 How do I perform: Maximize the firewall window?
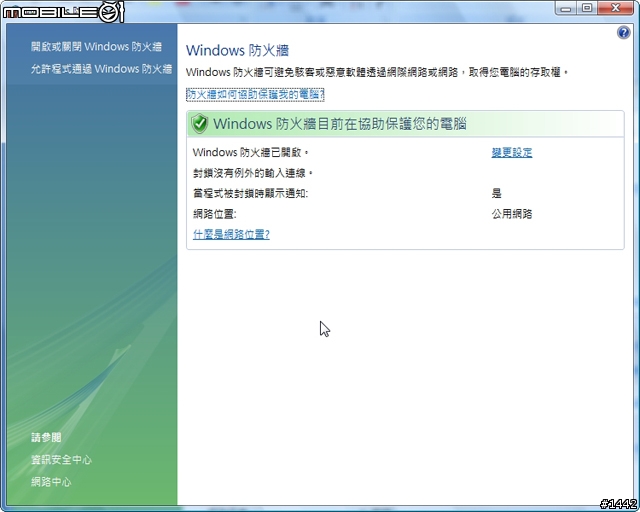point(587,8)
